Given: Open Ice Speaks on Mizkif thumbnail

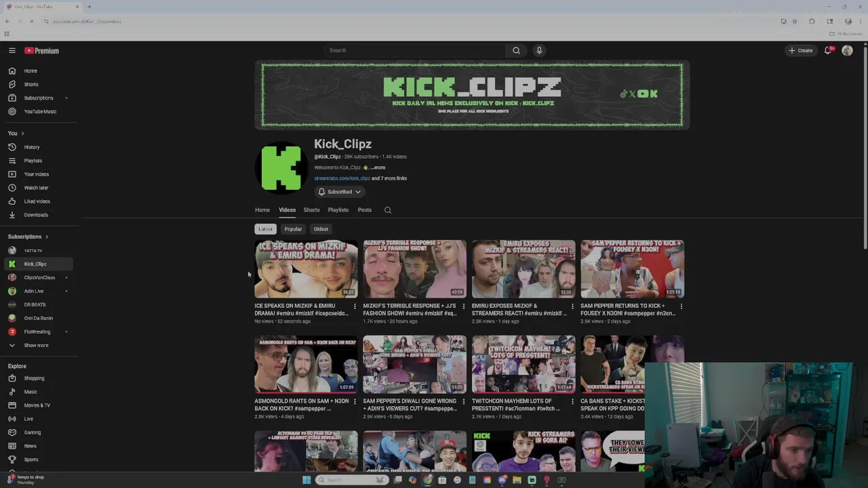Looking at the screenshot, I should [x=306, y=269].
